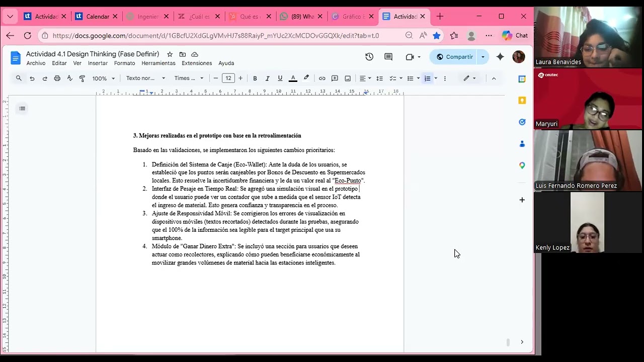Get add-ons with the plus icon
This screenshot has height=362, width=644.
(522, 200)
